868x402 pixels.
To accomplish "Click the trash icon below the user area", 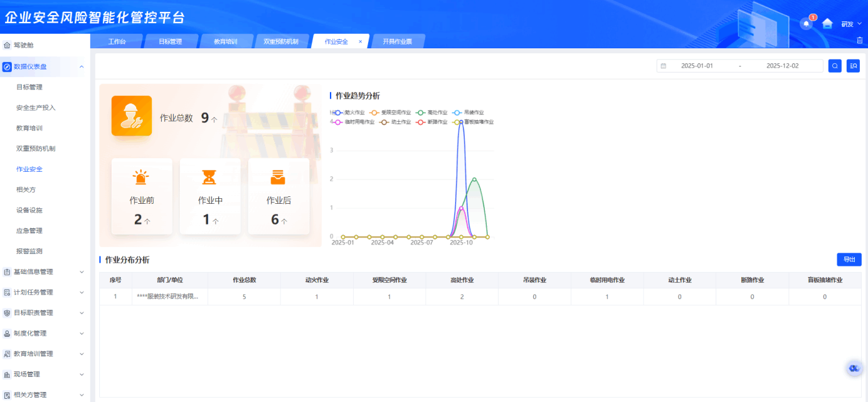I will click(859, 40).
